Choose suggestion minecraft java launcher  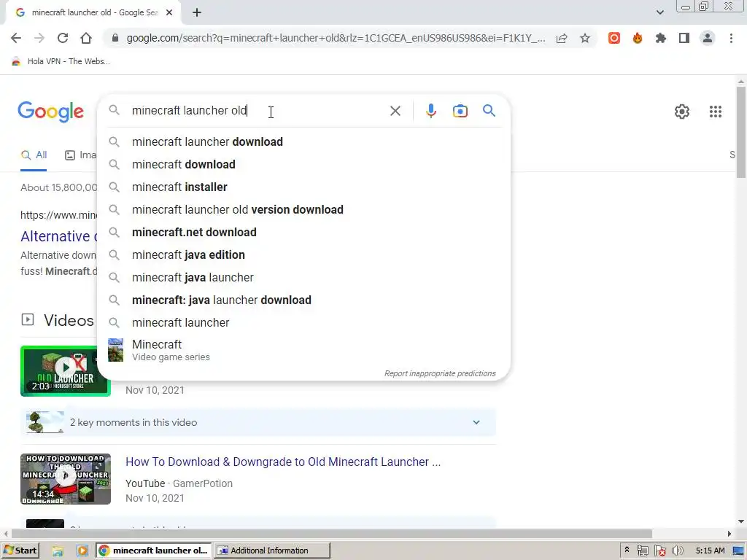[303, 278]
